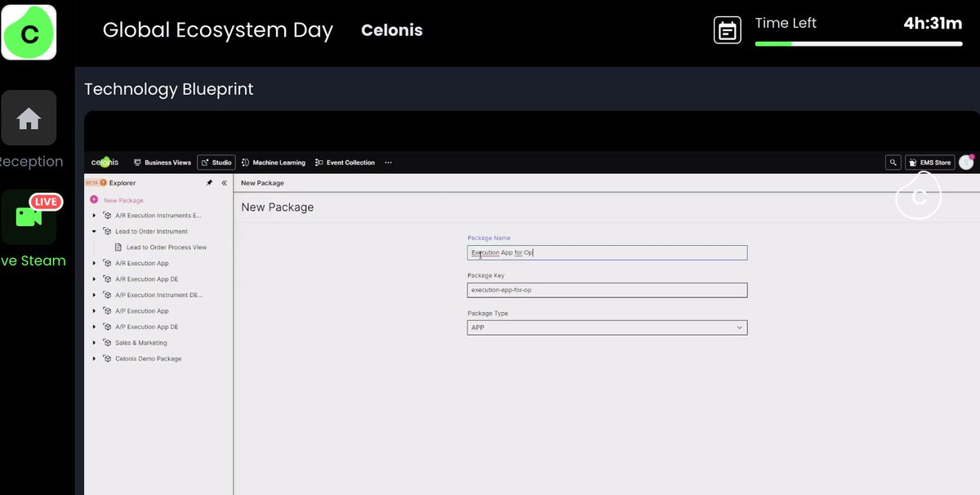Screen dimensions: 980x495
Task: Click the Machine Learning icon in the navbar
Action: (244, 162)
